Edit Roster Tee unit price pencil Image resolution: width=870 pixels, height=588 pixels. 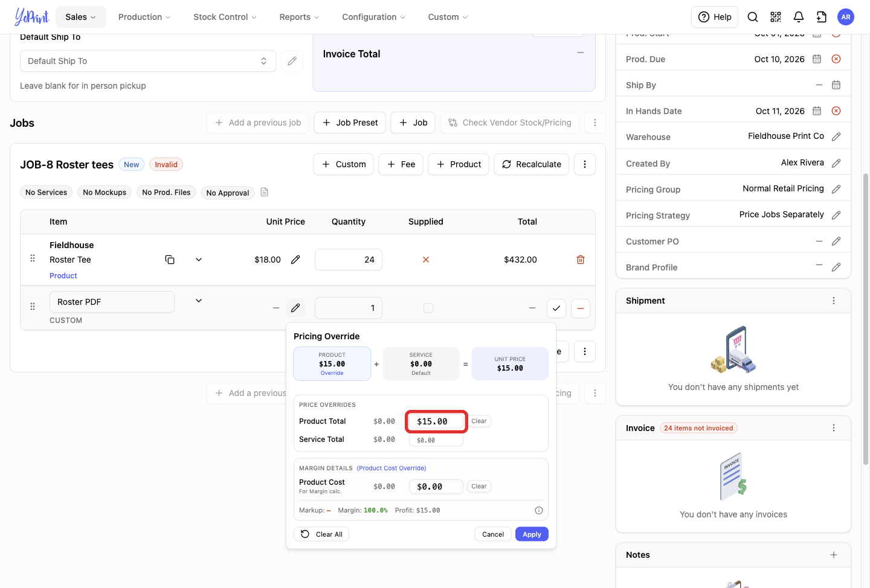(295, 260)
